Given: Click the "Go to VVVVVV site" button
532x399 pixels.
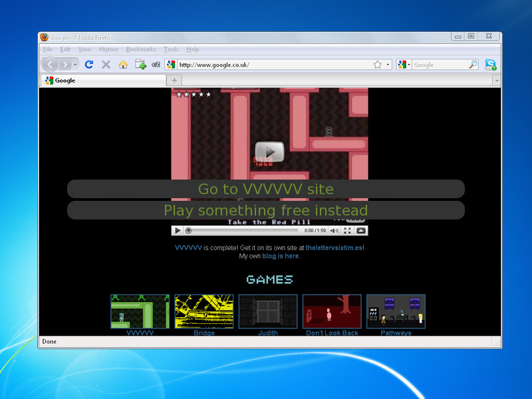Looking at the screenshot, I should point(265,189).
